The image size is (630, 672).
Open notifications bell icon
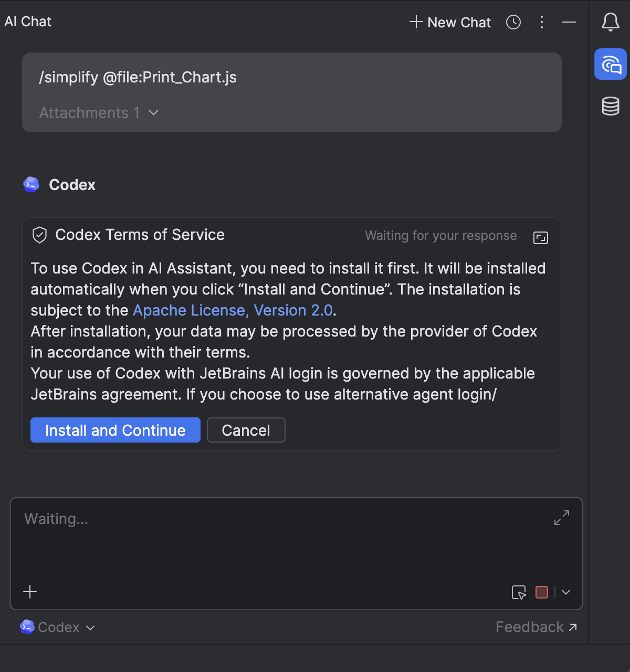pos(610,22)
